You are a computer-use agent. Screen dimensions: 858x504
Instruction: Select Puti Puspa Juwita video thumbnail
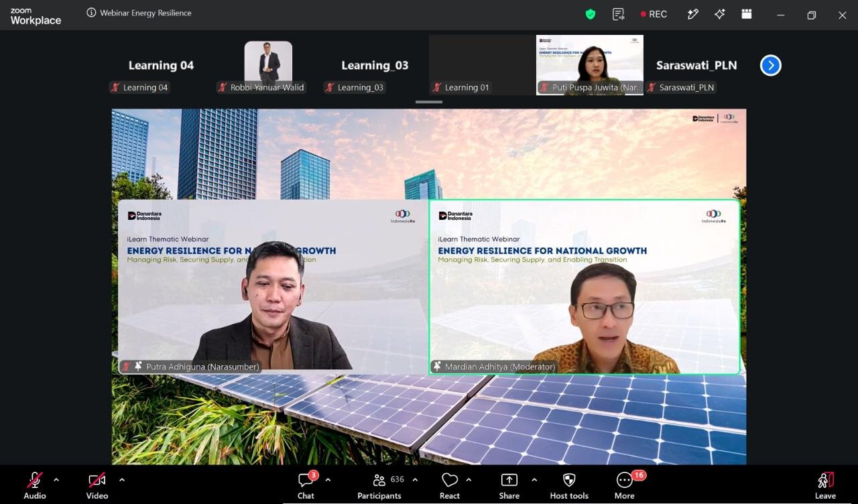pos(590,65)
